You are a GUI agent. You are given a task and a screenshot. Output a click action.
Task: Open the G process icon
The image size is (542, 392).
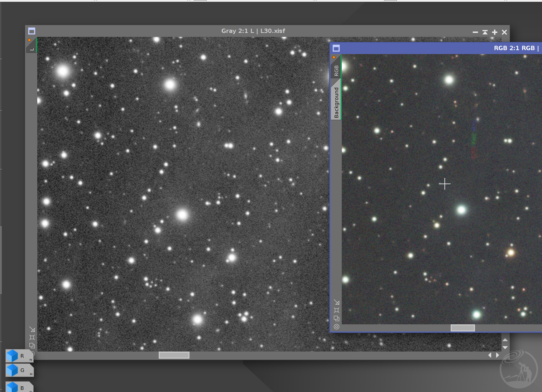pos(19,370)
